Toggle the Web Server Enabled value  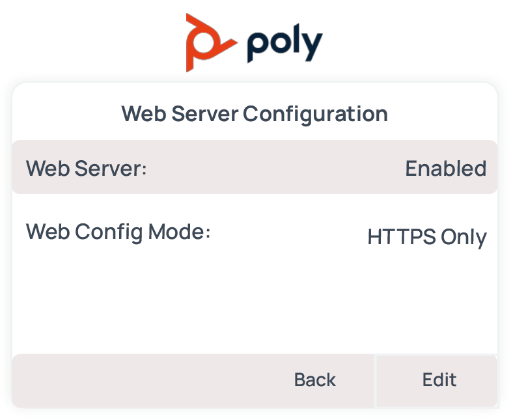[x=445, y=169]
